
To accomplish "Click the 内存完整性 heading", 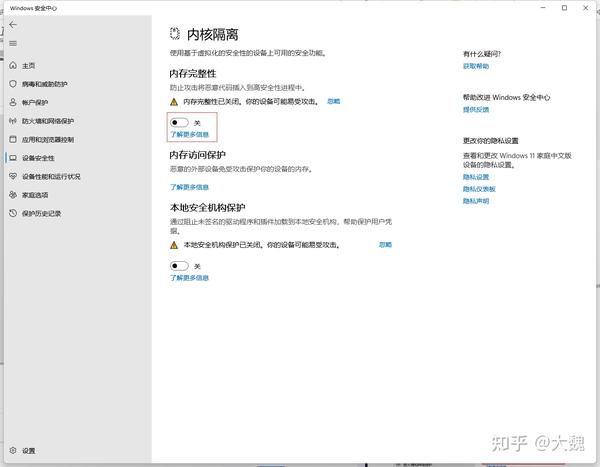I will point(193,73).
